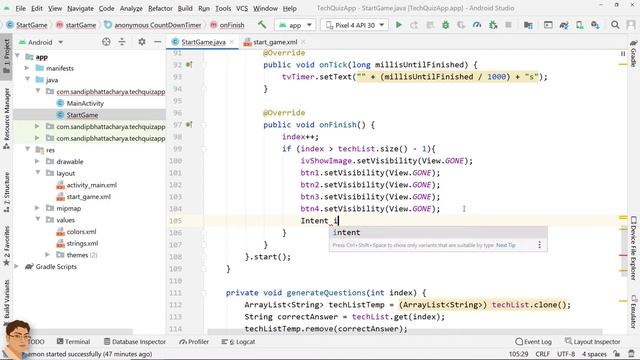Open Structure side panel
Viewport: 640px width, 360px height.
pyautogui.click(x=7, y=192)
